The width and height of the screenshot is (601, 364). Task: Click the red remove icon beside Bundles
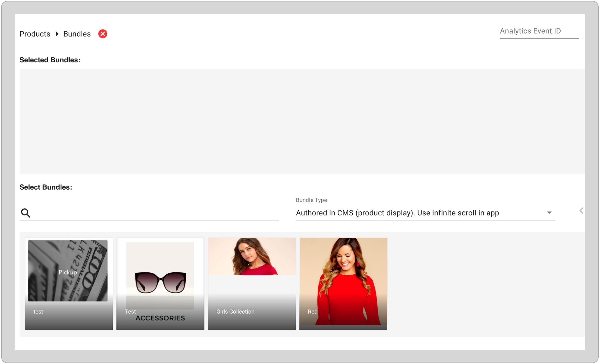(x=103, y=34)
